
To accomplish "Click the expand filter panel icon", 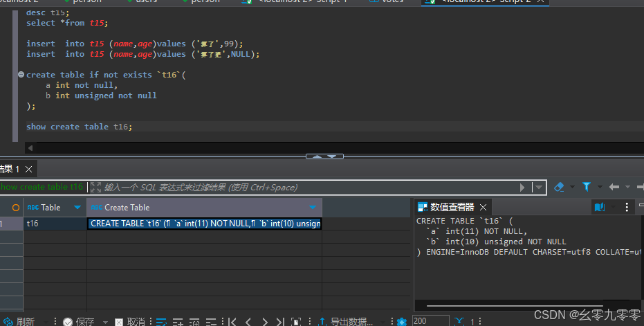I will tap(95, 188).
